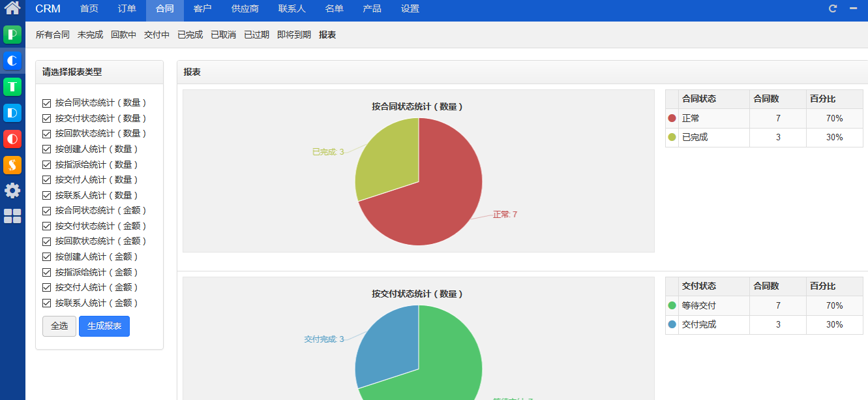Toggle 按交付状态统计（金额）checkbox

46,226
